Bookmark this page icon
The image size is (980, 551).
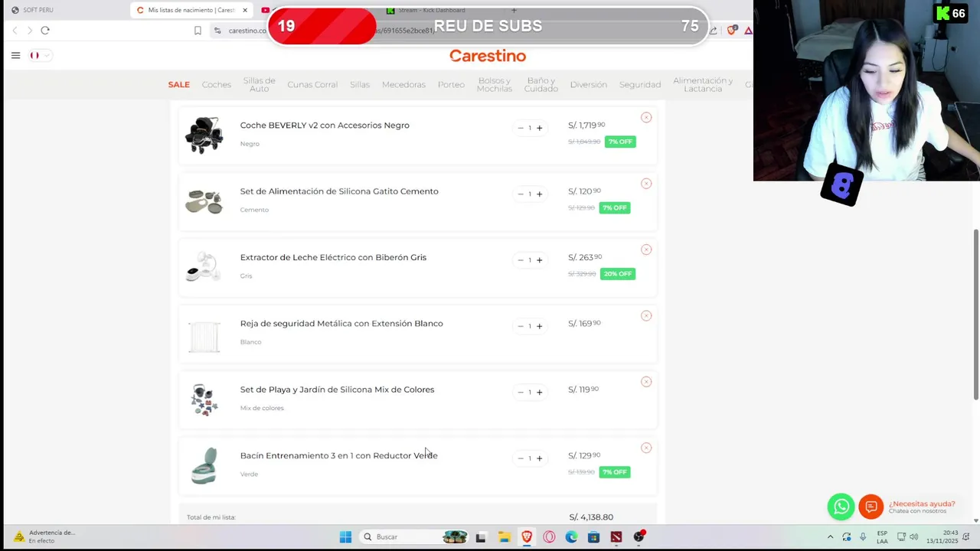click(x=198, y=31)
